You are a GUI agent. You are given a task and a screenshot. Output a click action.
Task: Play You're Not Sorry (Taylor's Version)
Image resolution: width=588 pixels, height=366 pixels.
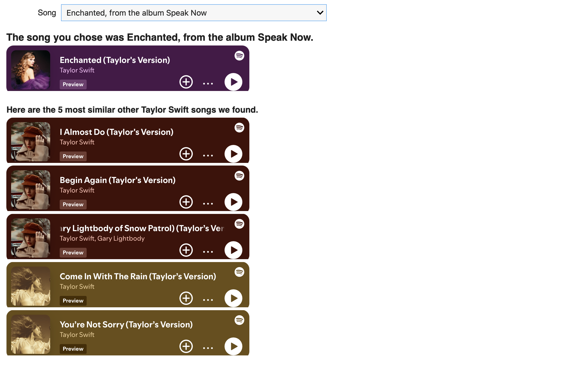pos(233,346)
